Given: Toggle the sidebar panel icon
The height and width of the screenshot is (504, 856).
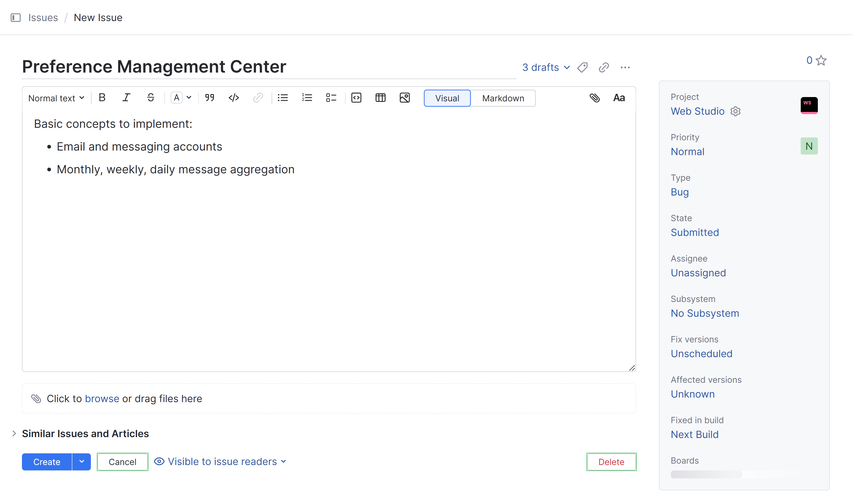Looking at the screenshot, I should [x=16, y=18].
